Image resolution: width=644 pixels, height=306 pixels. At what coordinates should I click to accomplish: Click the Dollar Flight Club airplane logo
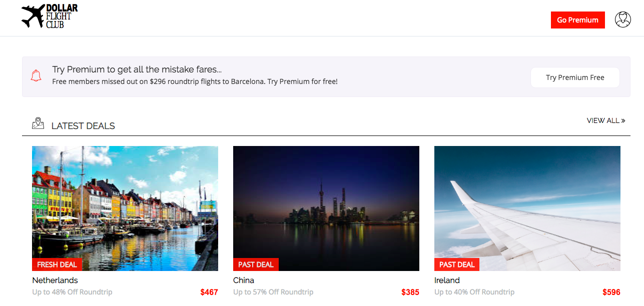[50, 16]
